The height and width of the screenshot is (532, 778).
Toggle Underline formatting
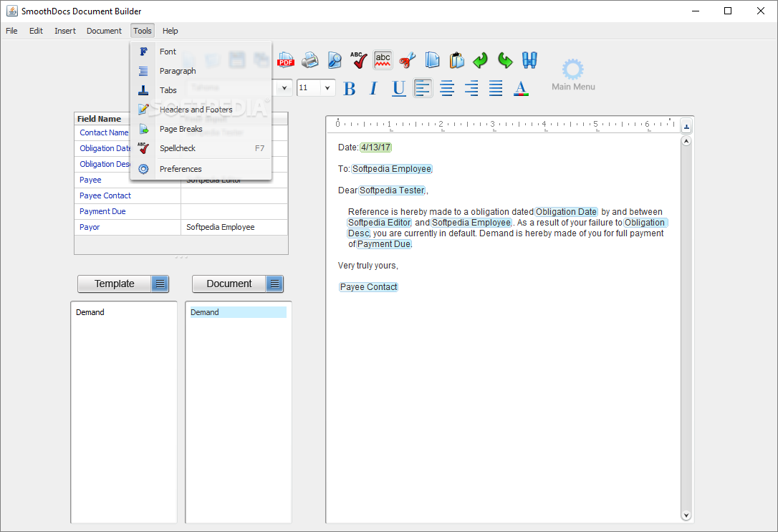[x=398, y=88]
